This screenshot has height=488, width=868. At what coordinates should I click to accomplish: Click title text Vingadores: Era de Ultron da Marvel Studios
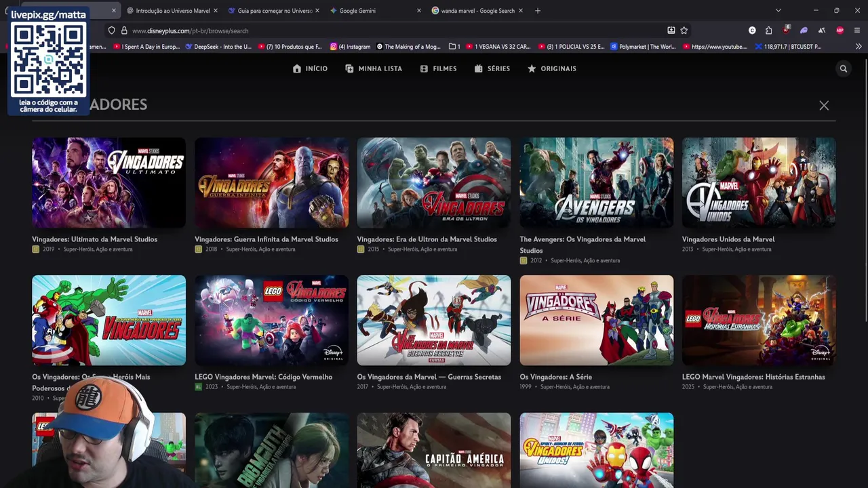coord(427,239)
